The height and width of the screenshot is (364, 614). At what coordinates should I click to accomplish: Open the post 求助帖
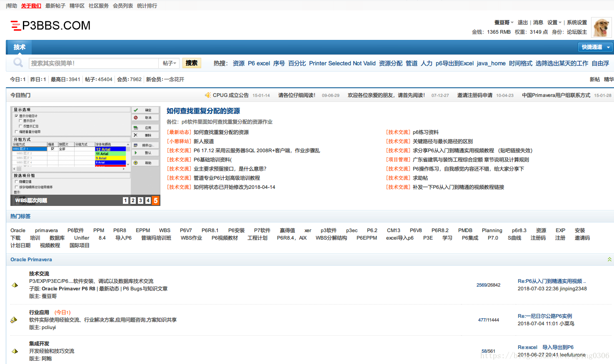click(x=420, y=178)
